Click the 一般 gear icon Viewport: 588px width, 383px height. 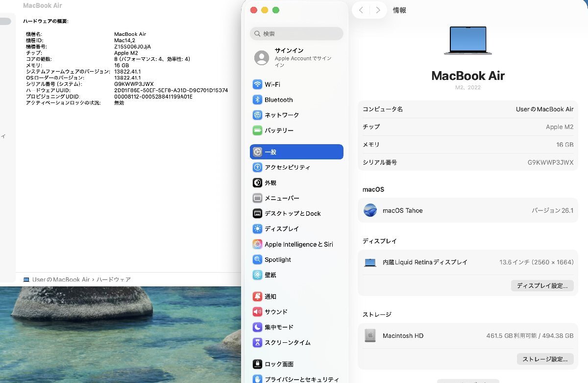257,152
